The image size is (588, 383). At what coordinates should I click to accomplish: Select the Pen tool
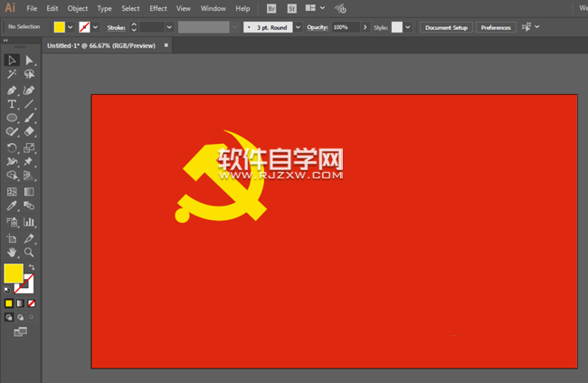tap(12, 91)
